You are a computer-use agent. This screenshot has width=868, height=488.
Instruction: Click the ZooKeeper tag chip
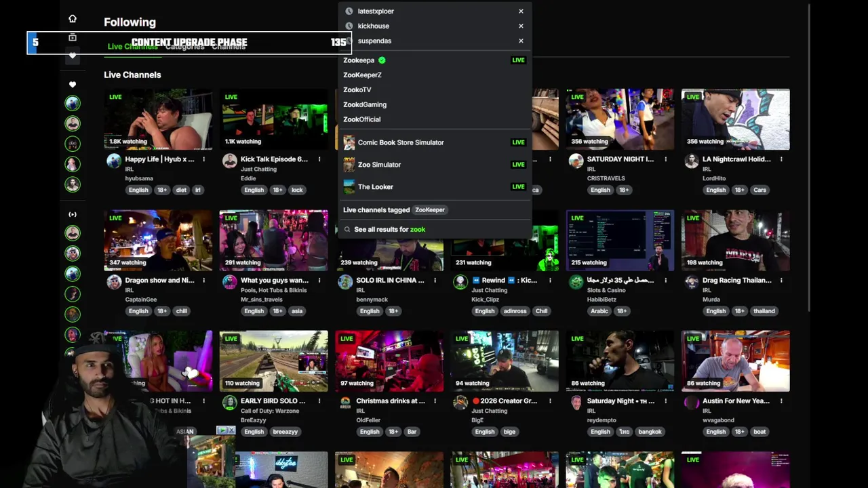pos(430,210)
